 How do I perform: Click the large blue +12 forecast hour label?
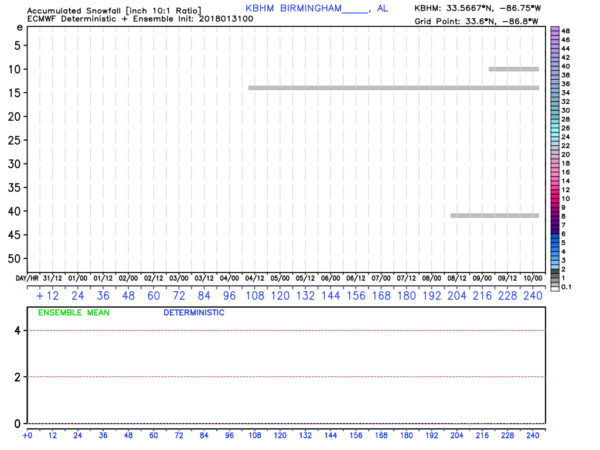coord(46,296)
